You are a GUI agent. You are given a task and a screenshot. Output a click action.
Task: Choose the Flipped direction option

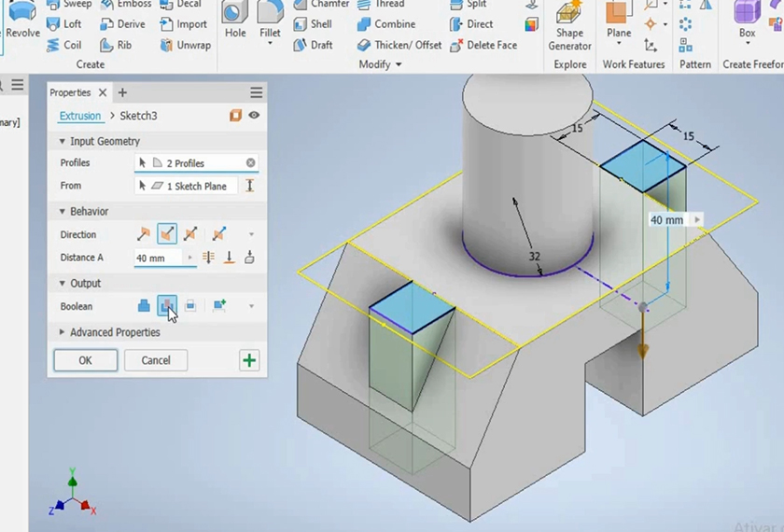tap(167, 234)
